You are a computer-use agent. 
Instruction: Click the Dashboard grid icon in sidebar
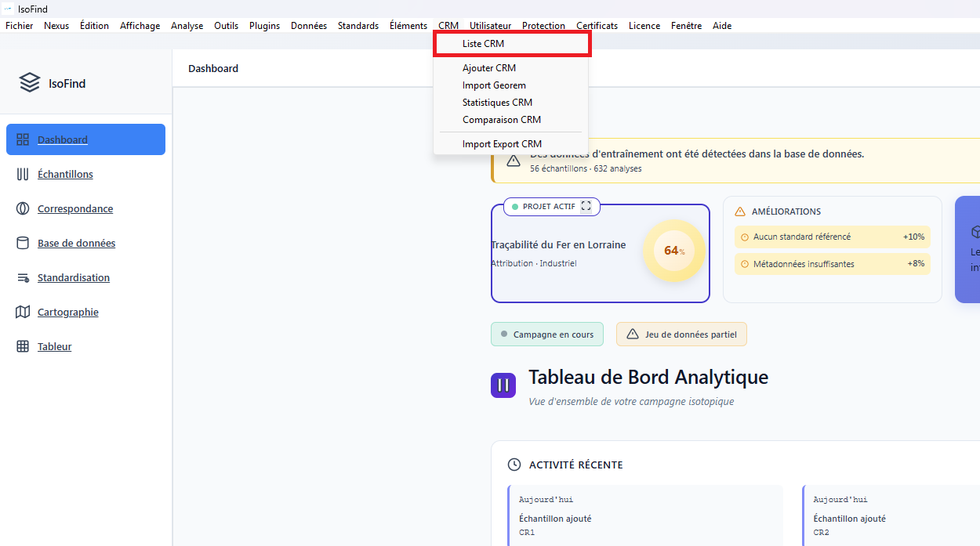click(23, 139)
